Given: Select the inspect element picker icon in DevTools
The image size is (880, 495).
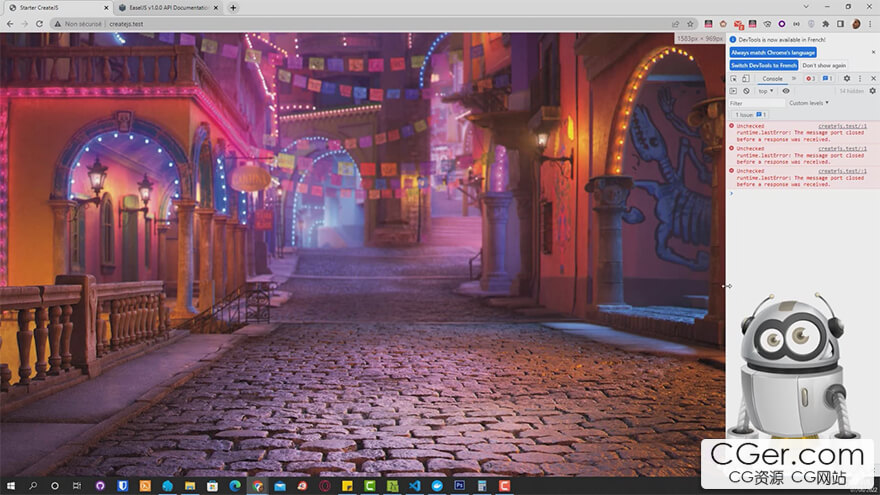Looking at the screenshot, I should [x=734, y=79].
